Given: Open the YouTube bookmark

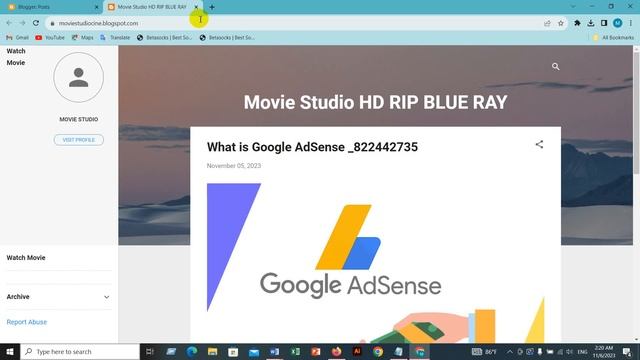Looking at the screenshot, I should (x=50, y=38).
